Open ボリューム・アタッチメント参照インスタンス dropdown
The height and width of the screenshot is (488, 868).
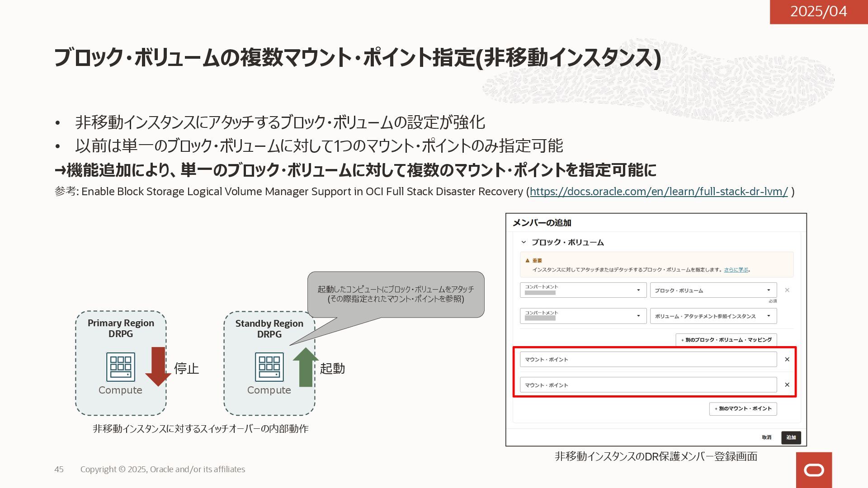pyautogui.click(x=713, y=316)
